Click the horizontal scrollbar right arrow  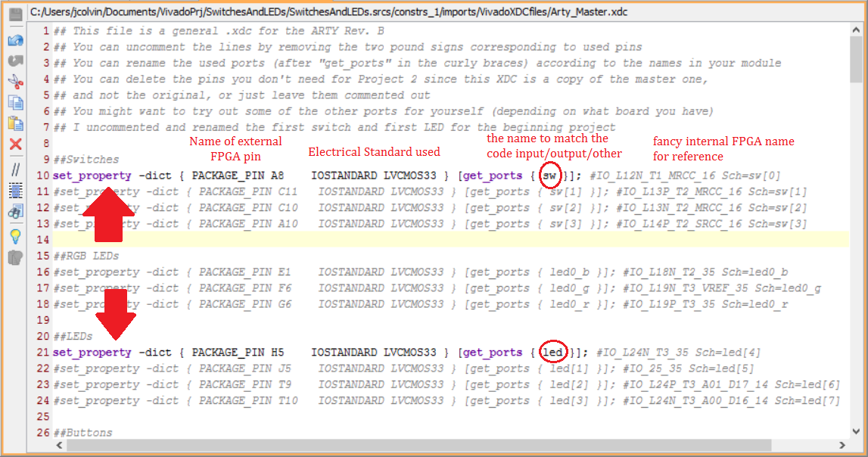pyautogui.click(x=842, y=445)
